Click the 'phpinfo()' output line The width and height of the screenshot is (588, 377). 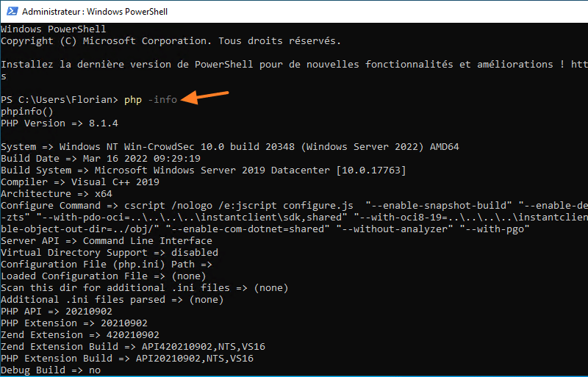tap(27, 112)
